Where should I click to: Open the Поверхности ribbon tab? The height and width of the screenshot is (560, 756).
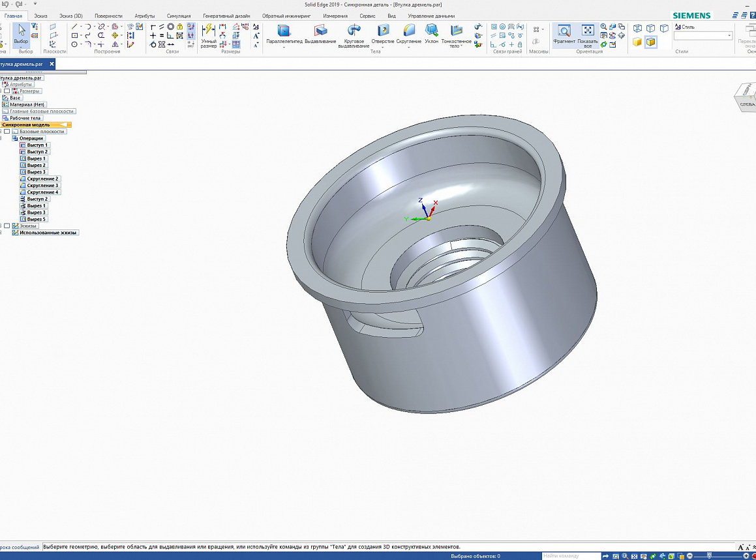click(x=108, y=16)
